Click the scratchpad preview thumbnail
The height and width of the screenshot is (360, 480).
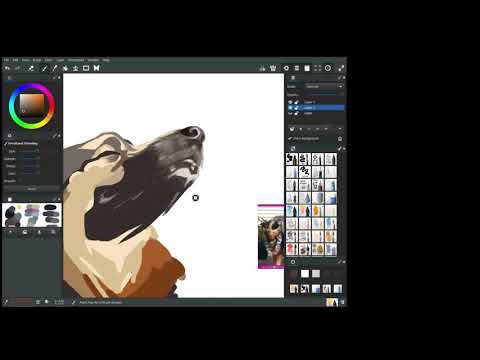tap(32, 215)
